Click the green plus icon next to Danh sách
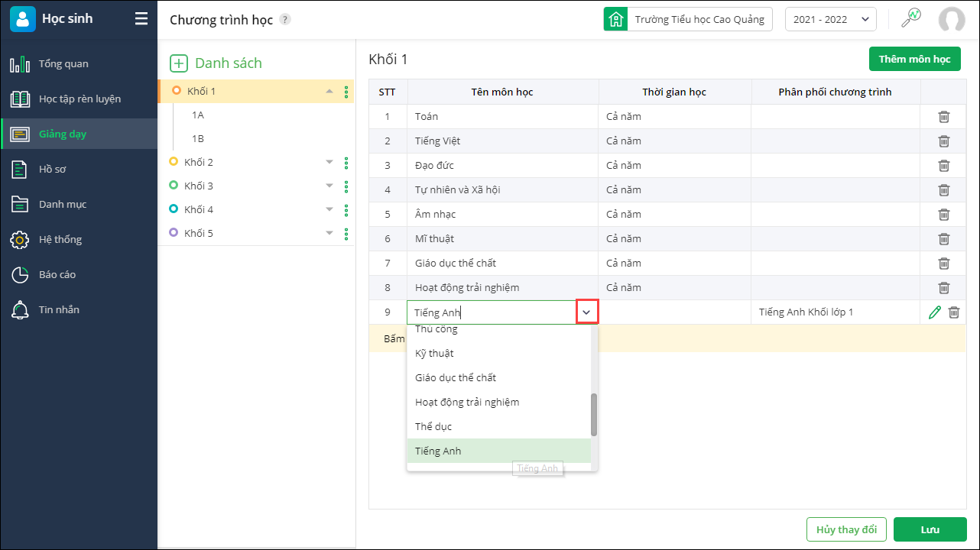Screen dimensions: 980x550 pos(179,63)
